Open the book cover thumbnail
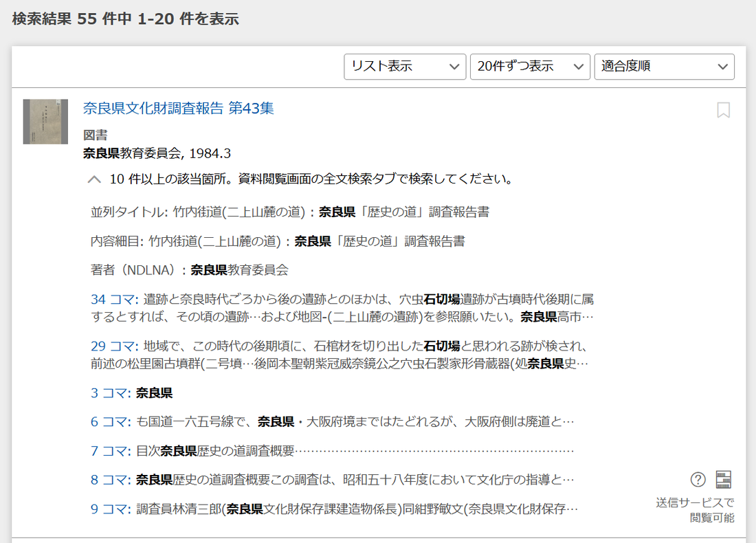The width and height of the screenshot is (756, 543). click(45, 122)
